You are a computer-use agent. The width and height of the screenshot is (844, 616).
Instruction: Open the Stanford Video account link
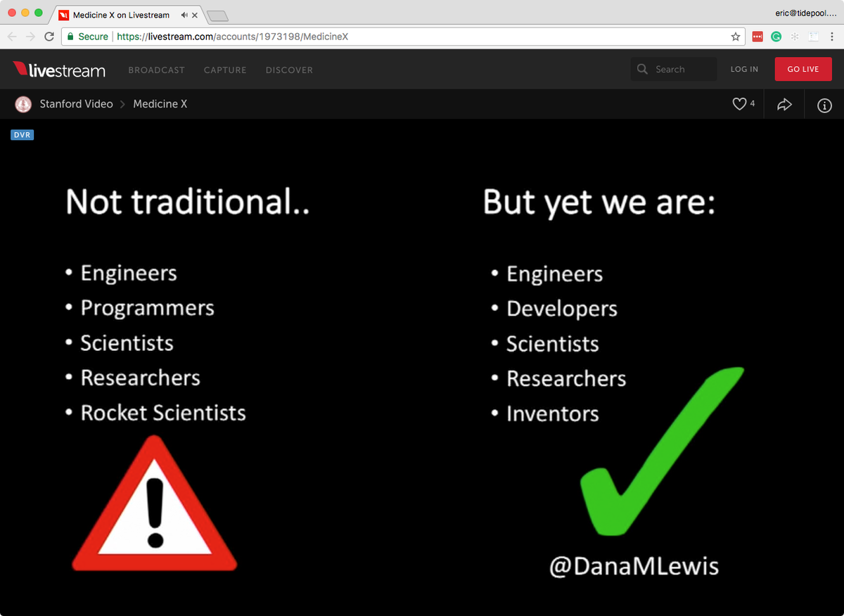76,104
